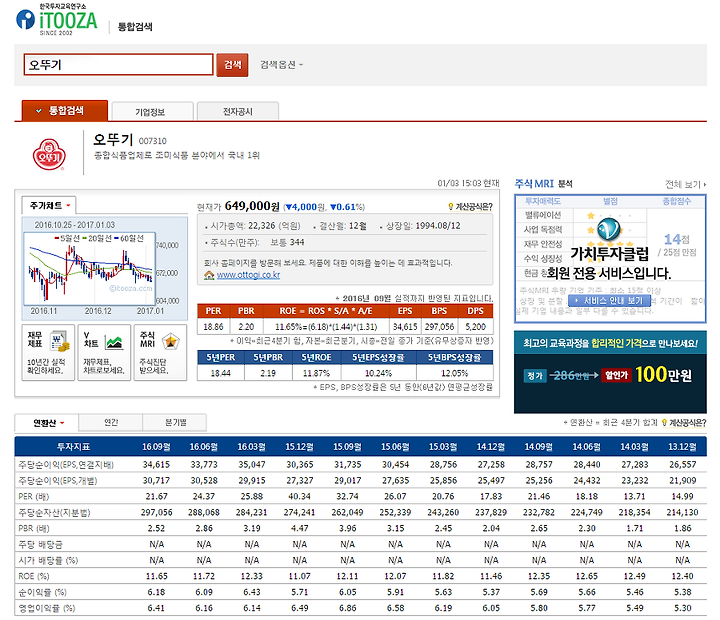This screenshot has height=620, width=720.
Task: Click the 주식 MRI 분석 heading
Action: click(x=544, y=184)
